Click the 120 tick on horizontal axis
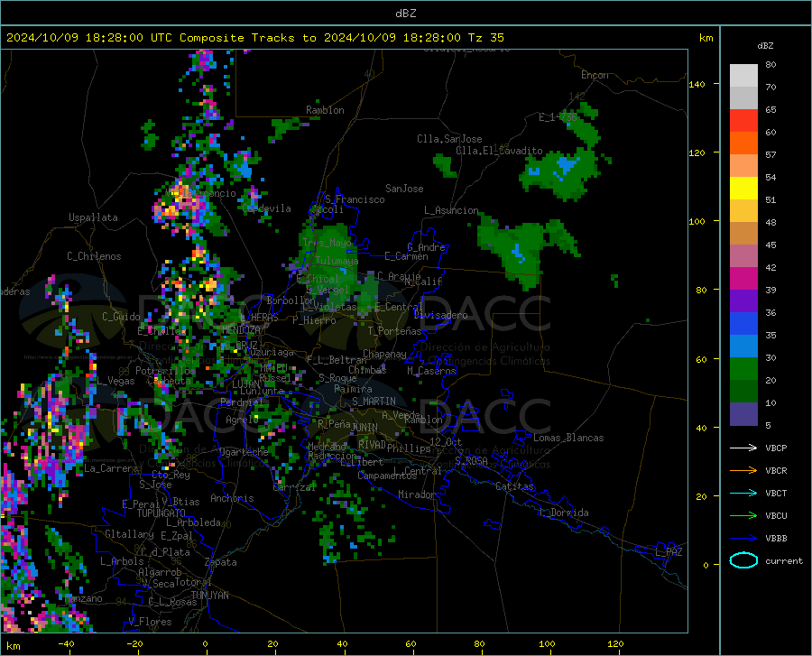 click(x=615, y=643)
